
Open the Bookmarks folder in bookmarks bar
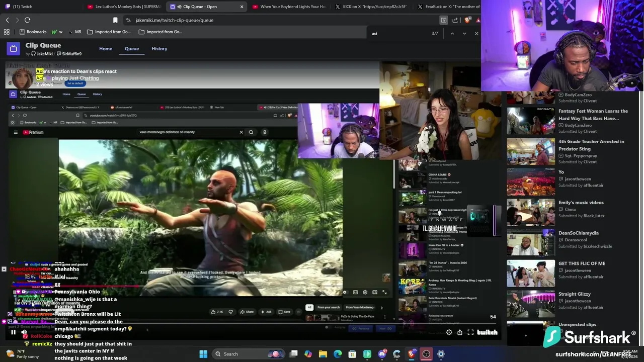[33, 32]
